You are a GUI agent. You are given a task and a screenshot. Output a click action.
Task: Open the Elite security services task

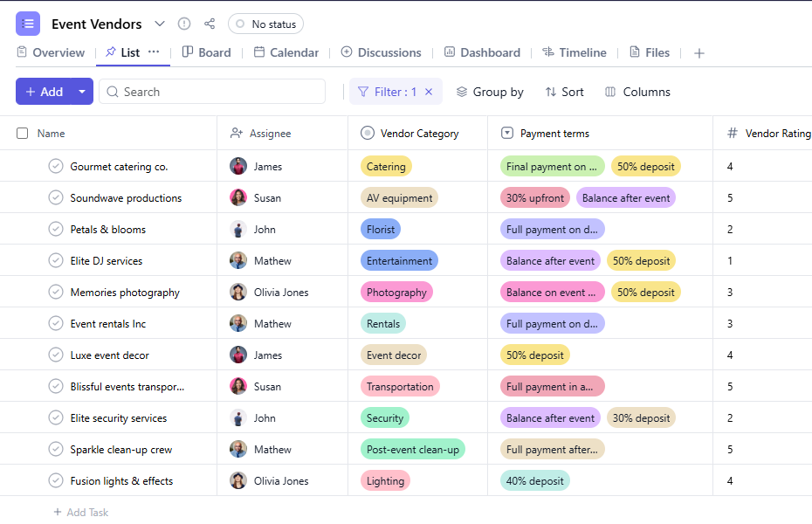pyautogui.click(x=119, y=417)
